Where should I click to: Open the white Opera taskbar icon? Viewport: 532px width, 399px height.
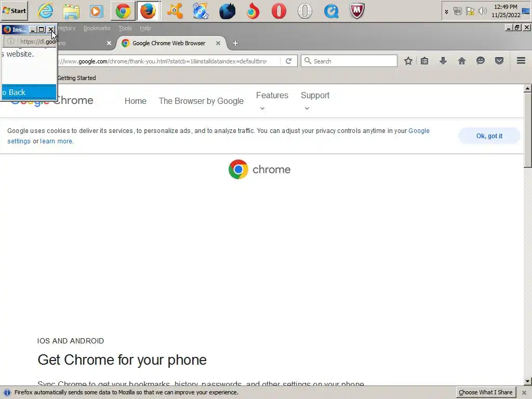(304, 11)
